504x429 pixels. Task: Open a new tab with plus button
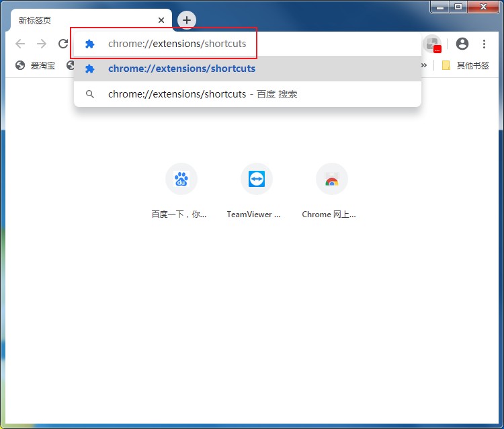(187, 20)
